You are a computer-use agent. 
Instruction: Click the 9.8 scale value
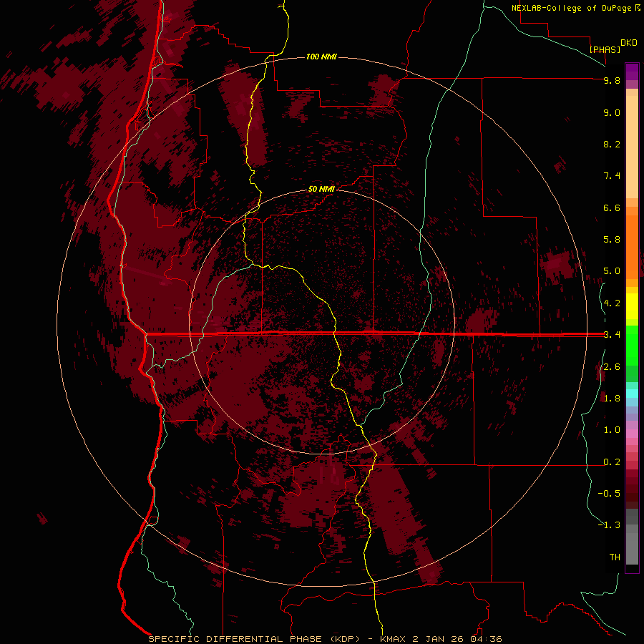[x=612, y=80]
